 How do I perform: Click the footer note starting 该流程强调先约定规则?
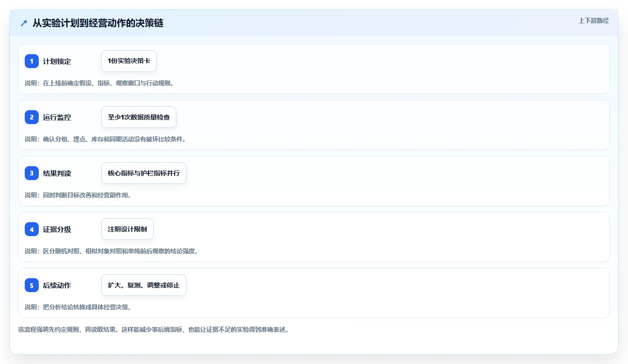click(x=154, y=329)
